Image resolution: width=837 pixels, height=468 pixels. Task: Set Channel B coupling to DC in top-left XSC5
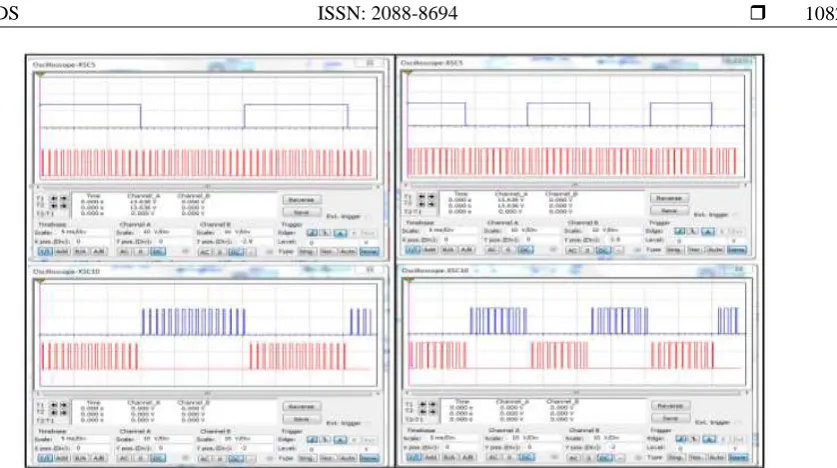coord(235,251)
